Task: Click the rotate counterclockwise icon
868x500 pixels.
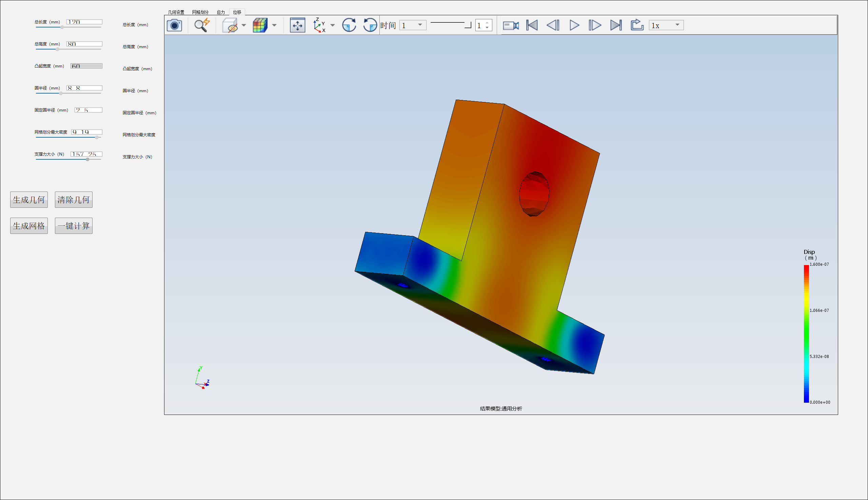Action: pyautogui.click(x=370, y=25)
